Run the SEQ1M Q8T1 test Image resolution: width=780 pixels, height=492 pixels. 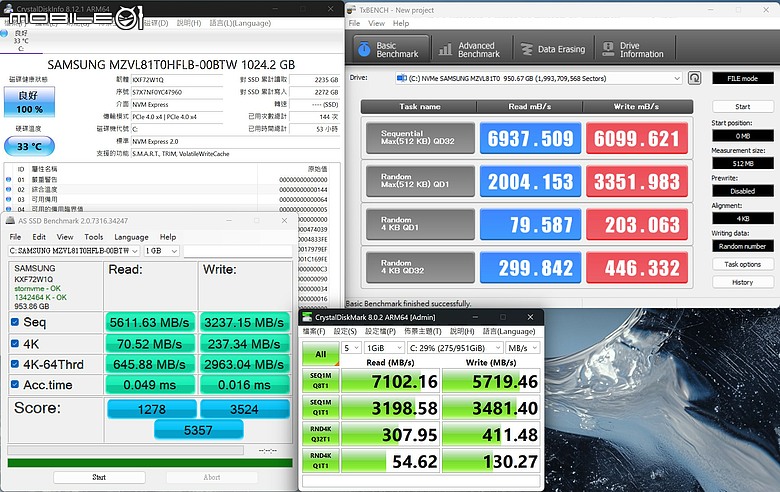pos(321,381)
